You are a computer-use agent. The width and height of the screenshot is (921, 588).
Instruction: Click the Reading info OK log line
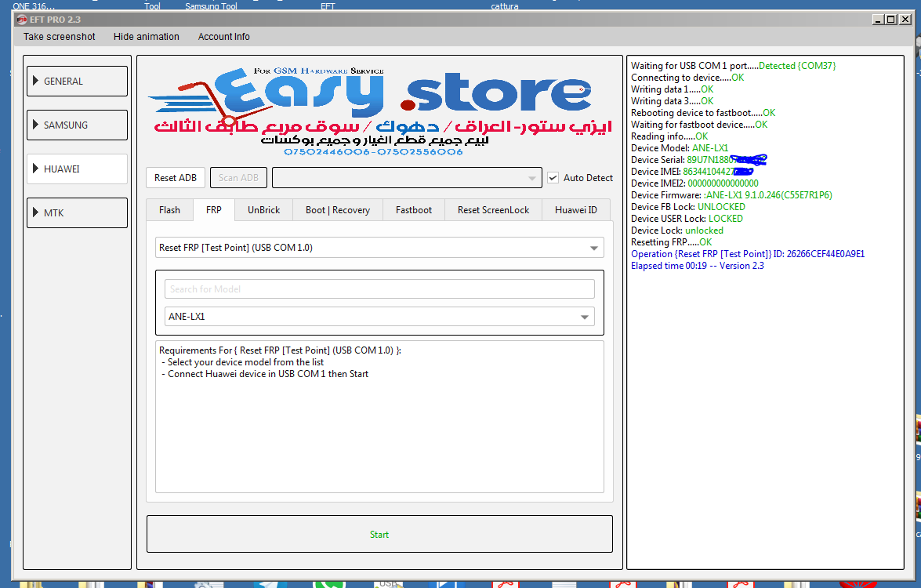(x=669, y=136)
